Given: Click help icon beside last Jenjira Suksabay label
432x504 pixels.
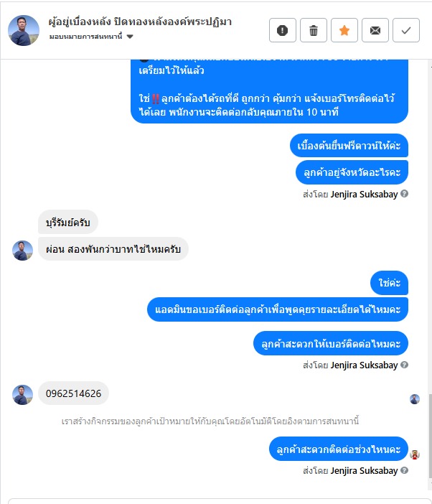Looking at the screenshot, I should [405, 470].
